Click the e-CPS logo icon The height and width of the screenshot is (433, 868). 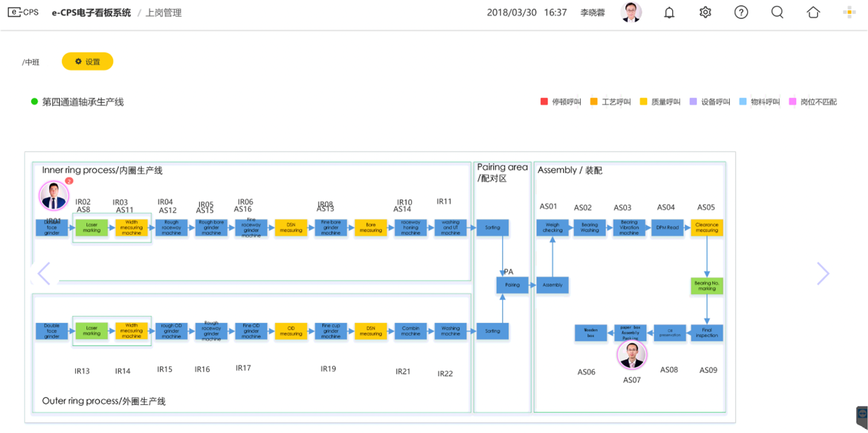pyautogui.click(x=23, y=12)
